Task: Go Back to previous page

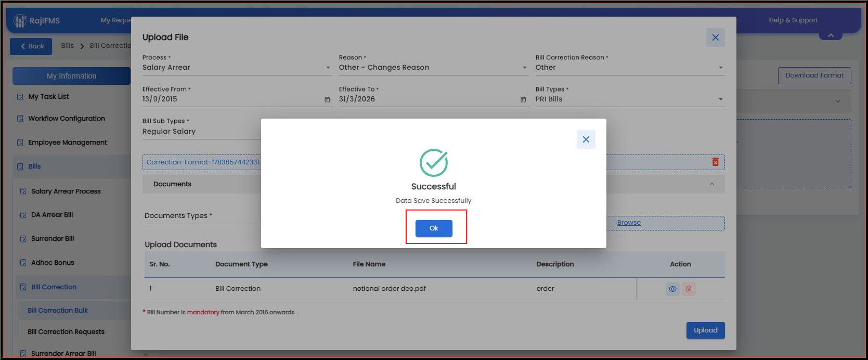Action: click(x=31, y=46)
